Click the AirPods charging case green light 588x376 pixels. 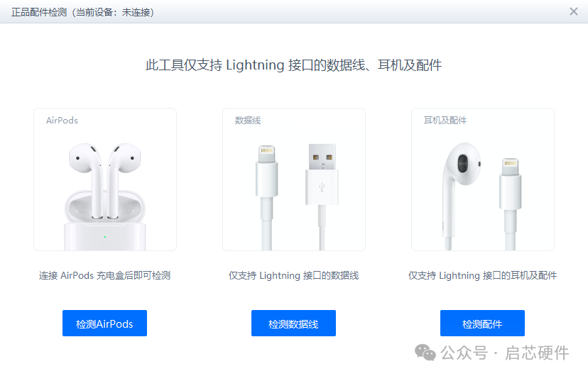(105, 237)
